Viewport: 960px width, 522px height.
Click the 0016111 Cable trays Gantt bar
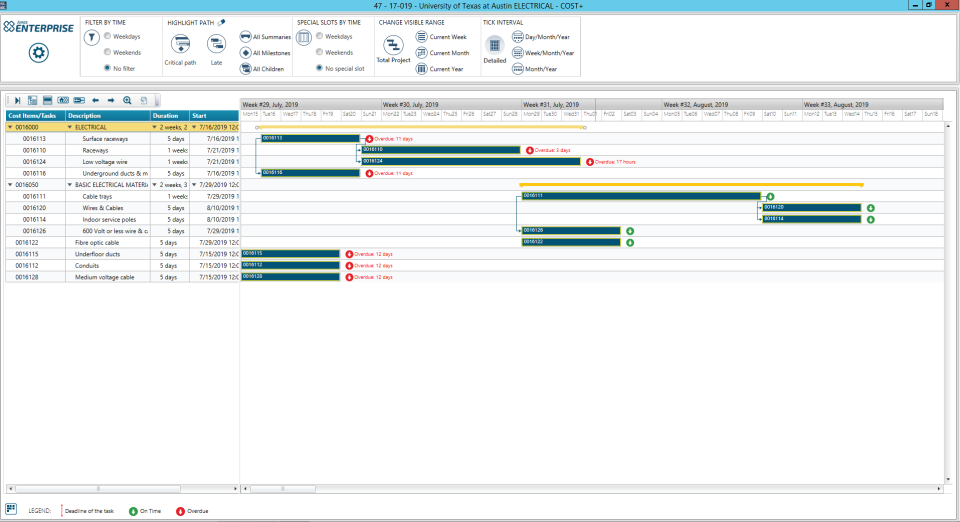coord(641,196)
